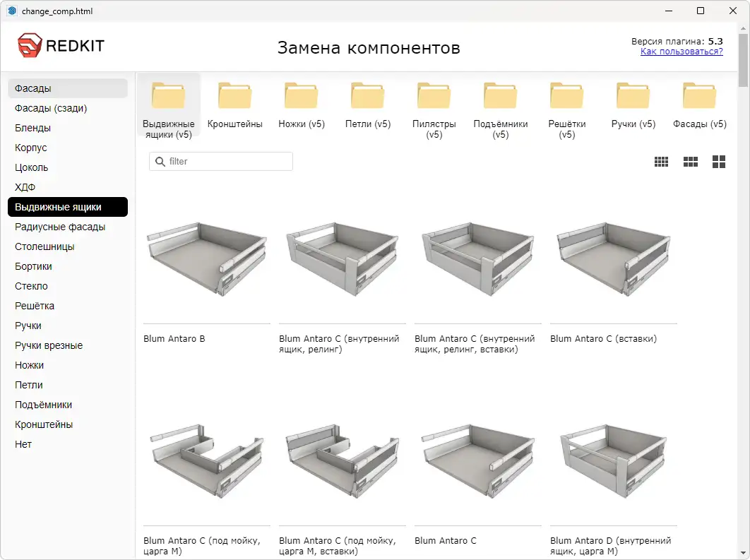Open the Пилястры (v5) folder
Viewport: 750px width, 560px height.
click(x=434, y=99)
